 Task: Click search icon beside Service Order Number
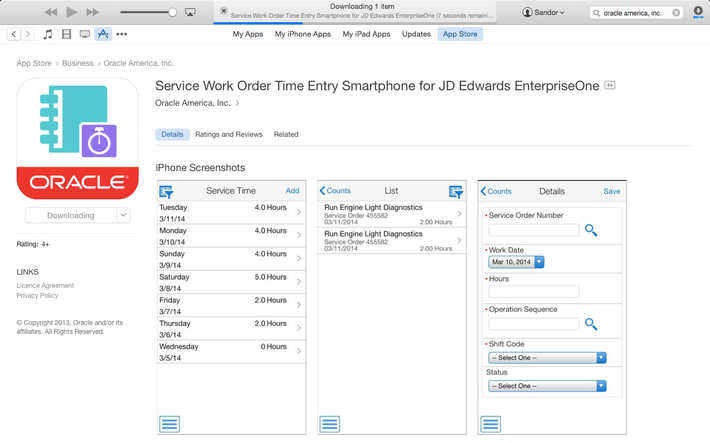(x=591, y=230)
